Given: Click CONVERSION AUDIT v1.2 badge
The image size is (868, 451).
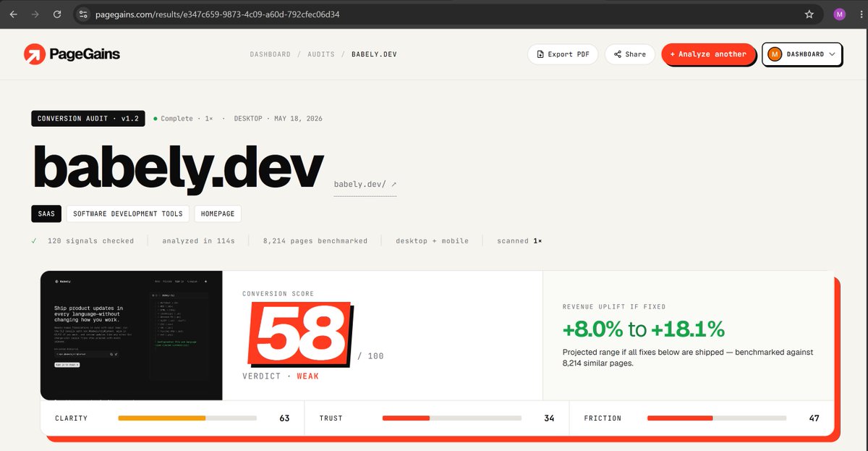Looking at the screenshot, I should (88, 118).
